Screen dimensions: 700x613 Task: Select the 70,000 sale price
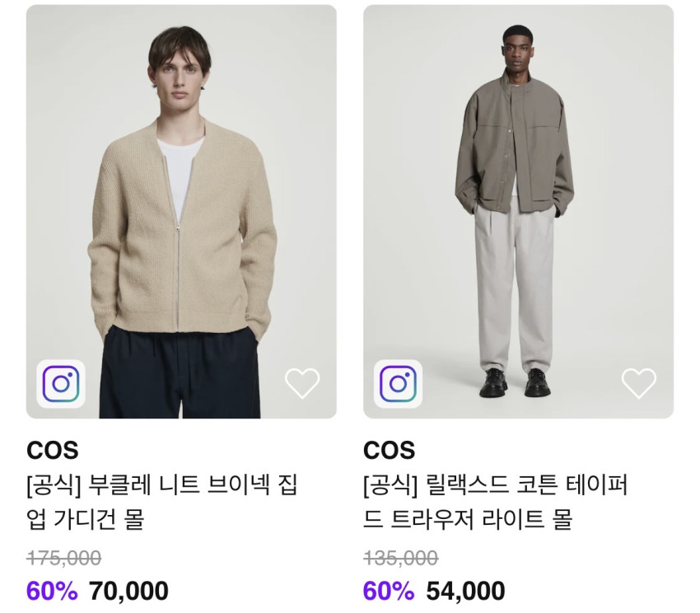[x=129, y=591]
